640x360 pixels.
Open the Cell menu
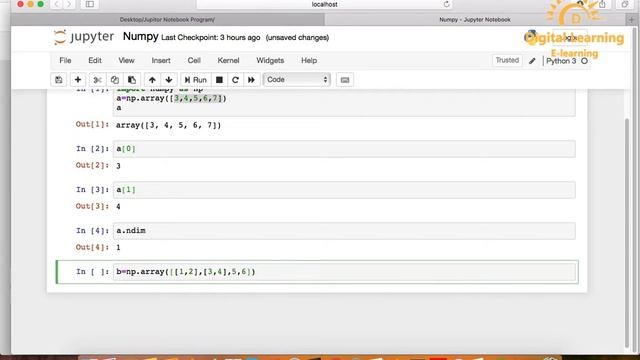[x=194, y=60]
